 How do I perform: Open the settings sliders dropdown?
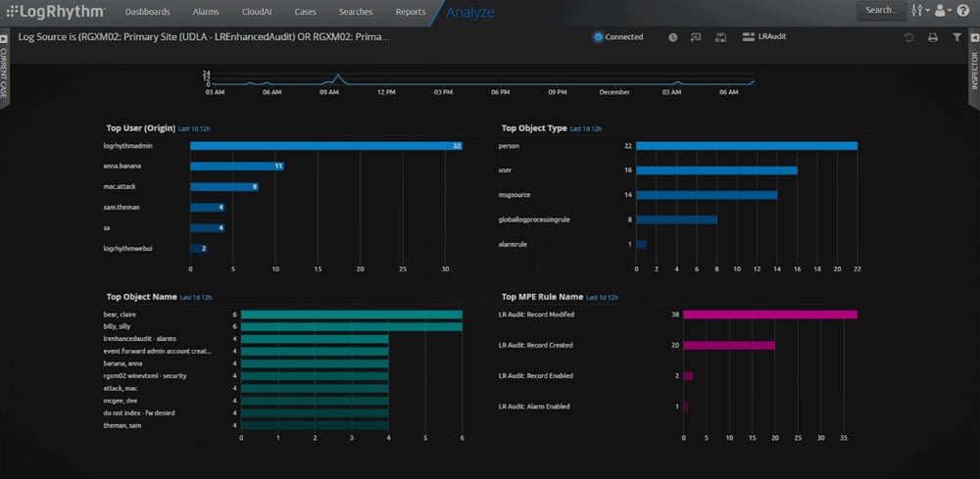(x=918, y=11)
